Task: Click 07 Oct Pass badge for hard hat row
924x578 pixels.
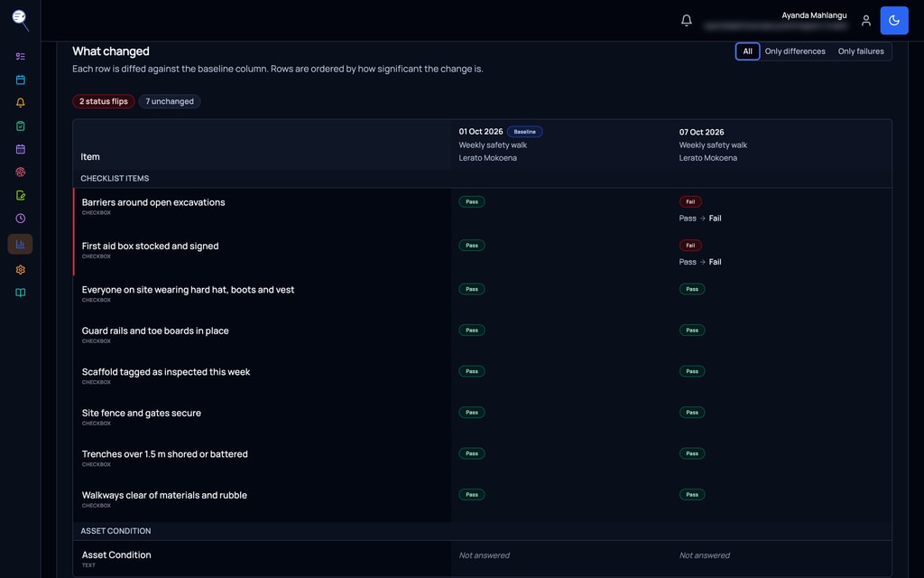Action: [x=692, y=289]
